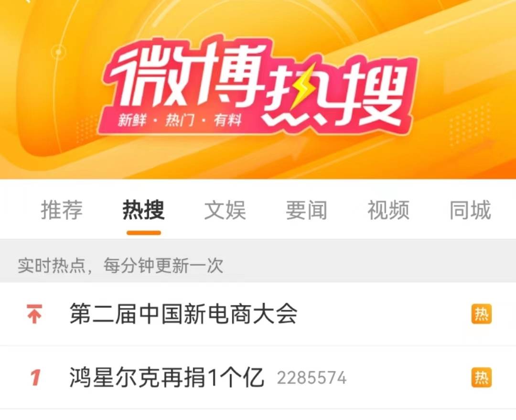The height and width of the screenshot is (420, 516).
Task: Select the 热搜 tab
Action: (x=143, y=210)
